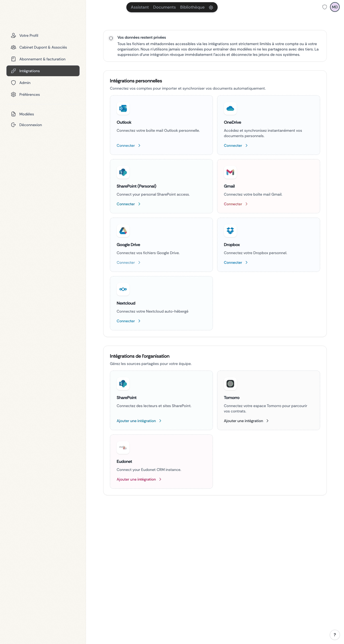Screen dimensions: 344x644
Task: Click the Outlook app icon
Action: (x=123, y=108)
